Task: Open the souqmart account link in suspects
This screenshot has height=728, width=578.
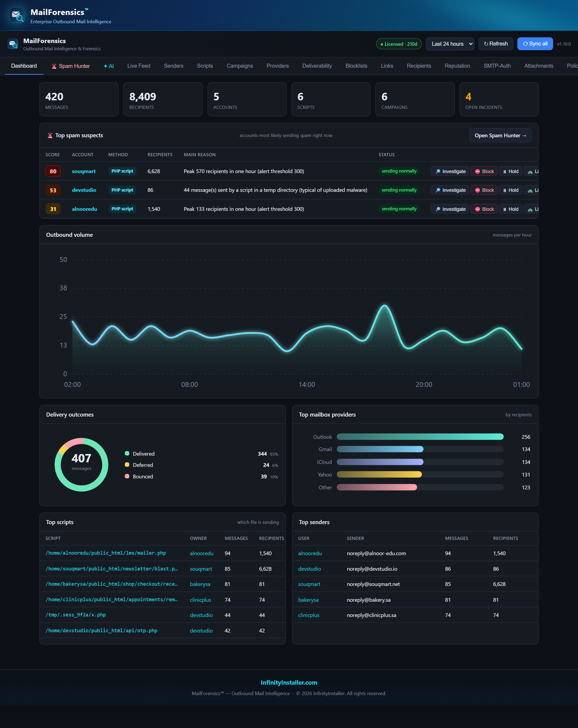Action: tap(84, 171)
